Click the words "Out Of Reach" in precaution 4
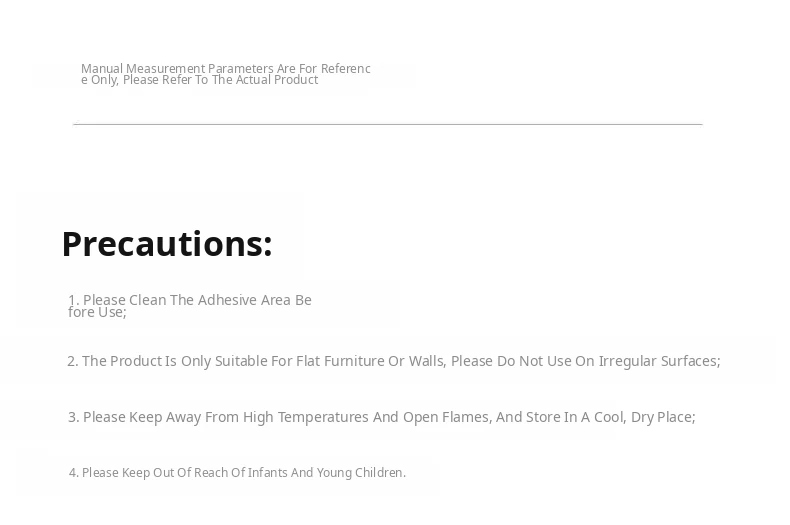Viewport: 790px width, 525px height. (192, 473)
